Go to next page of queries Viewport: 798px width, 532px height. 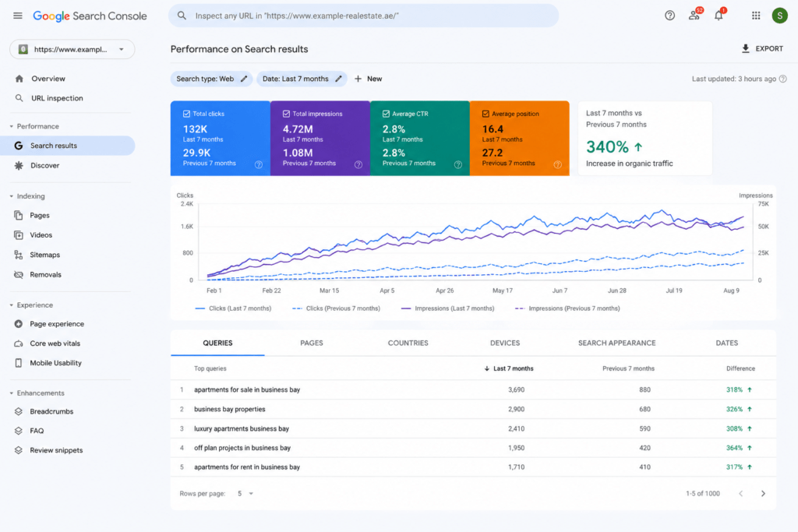point(763,494)
